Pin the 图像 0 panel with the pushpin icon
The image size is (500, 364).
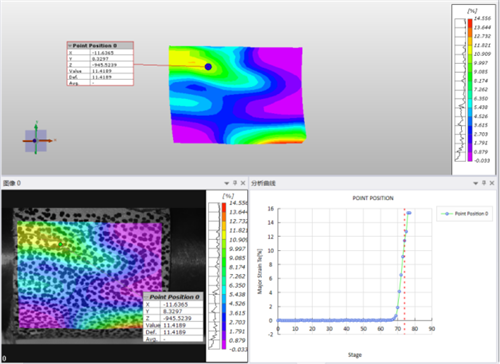pos(235,183)
